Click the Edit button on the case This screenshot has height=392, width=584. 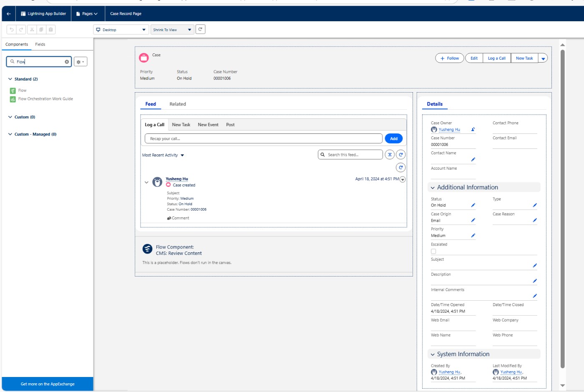pos(474,58)
